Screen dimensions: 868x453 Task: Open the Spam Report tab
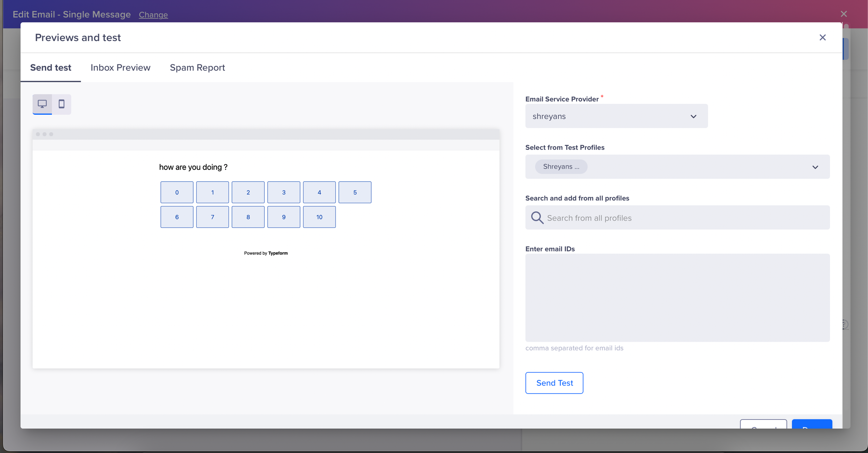click(x=197, y=68)
